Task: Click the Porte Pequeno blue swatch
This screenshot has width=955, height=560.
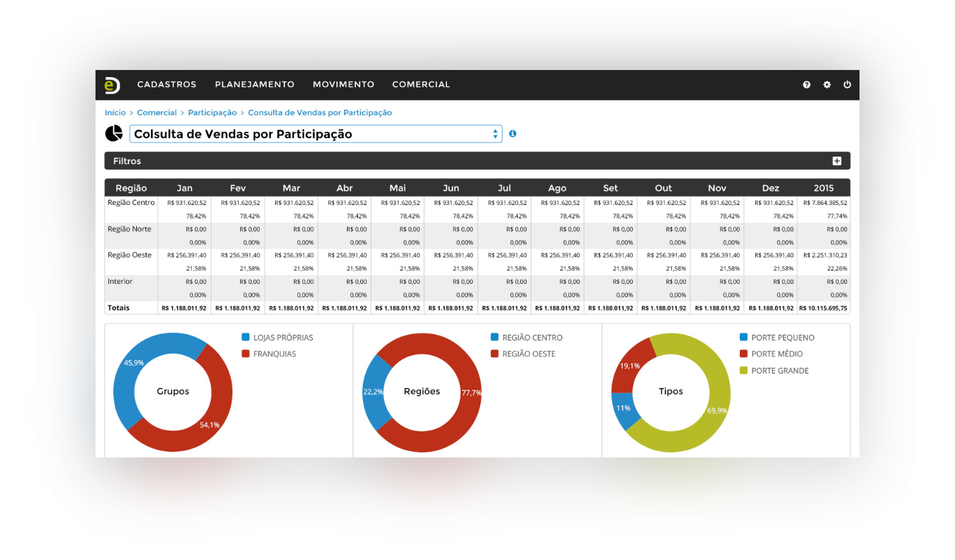Action: [744, 337]
